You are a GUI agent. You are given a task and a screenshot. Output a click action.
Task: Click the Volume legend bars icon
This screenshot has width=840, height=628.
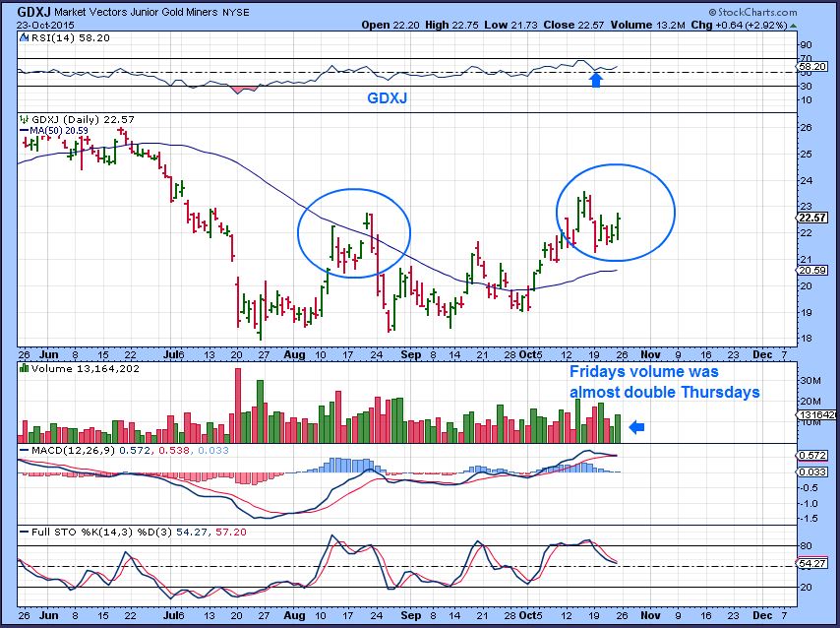click(24, 368)
